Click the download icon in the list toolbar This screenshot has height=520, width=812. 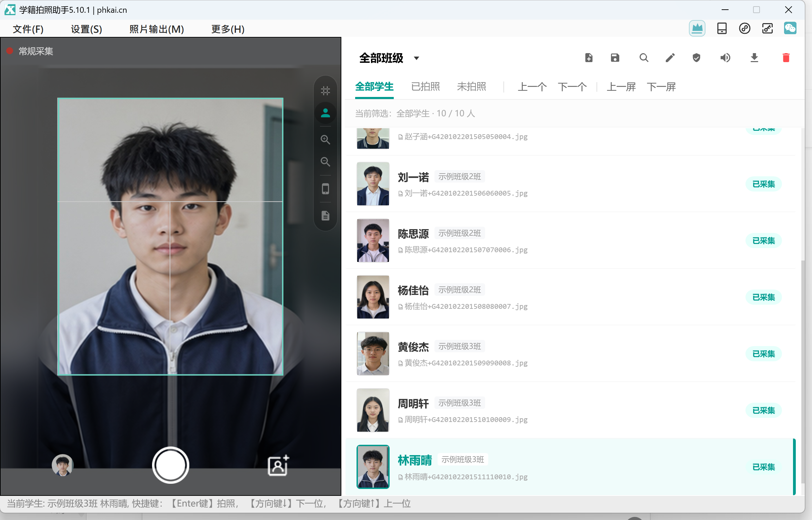tap(754, 58)
